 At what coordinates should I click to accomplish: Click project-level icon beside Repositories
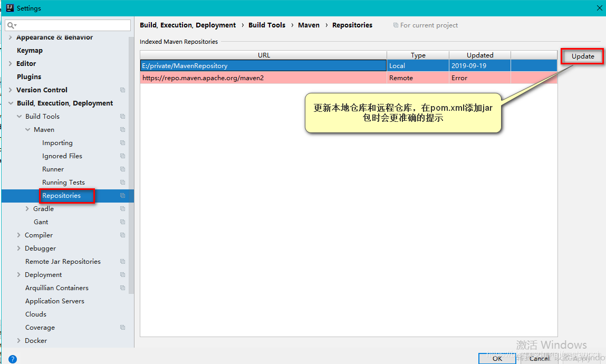click(122, 196)
